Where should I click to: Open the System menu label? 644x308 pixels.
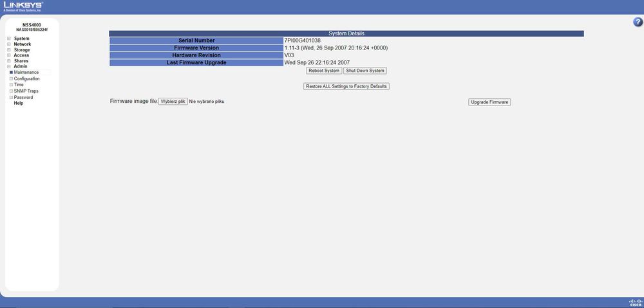click(21, 39)
